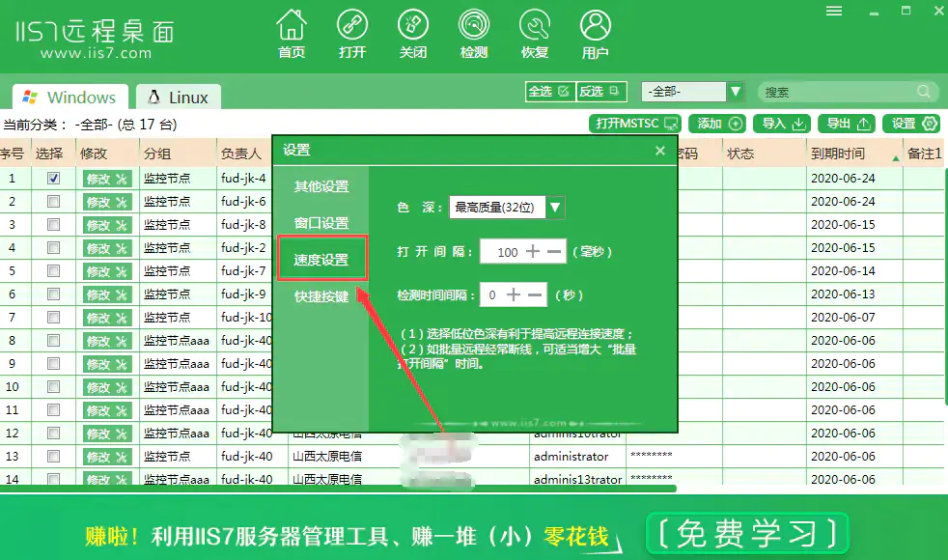948x560 pixels.
Task: Click 山西太原电信 cell in row 13
Action: pyautogui.click(x=327, y=457)
